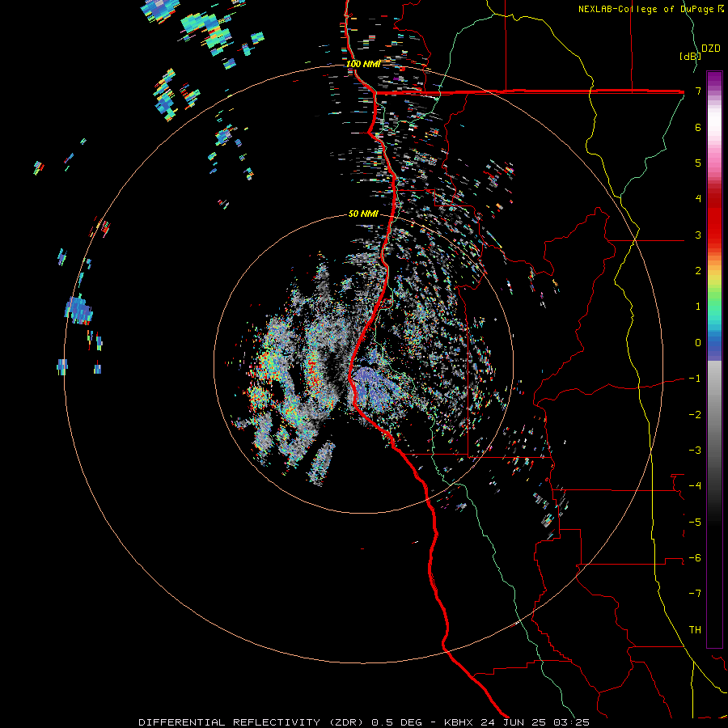Screen dimensions: 728x728
Task: Click the legend value "0"
Action: tap(698, 343)
